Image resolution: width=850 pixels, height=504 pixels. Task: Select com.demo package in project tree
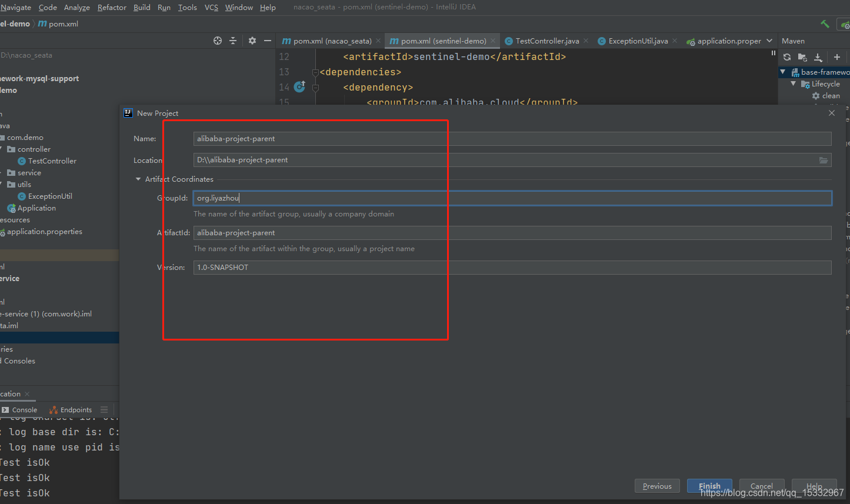[x=22, y=138]
